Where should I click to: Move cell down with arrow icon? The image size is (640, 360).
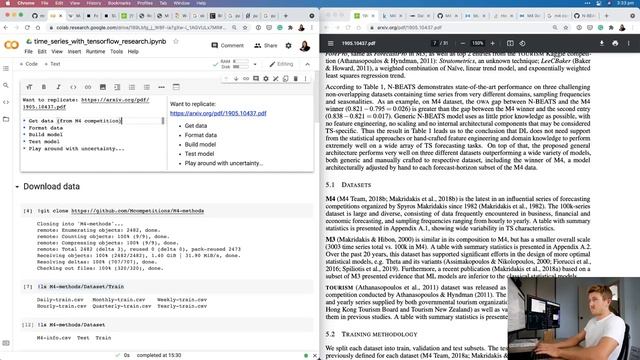click(x=236, y=78)
